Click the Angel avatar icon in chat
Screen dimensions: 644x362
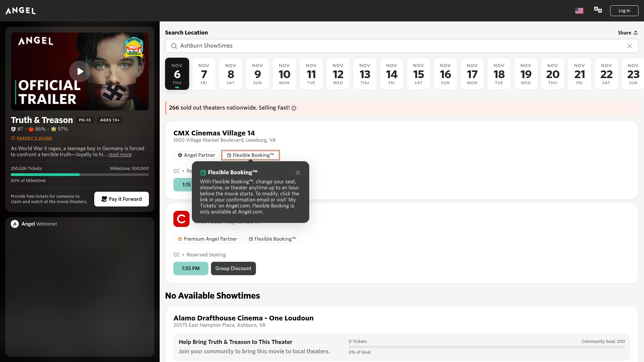pos(15,224)
